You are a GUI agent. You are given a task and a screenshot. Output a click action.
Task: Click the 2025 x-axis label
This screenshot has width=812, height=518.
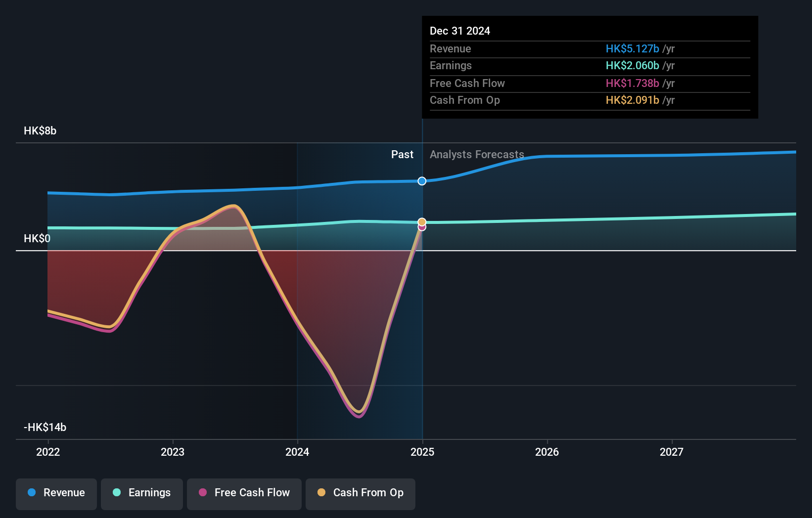[422, 452]
